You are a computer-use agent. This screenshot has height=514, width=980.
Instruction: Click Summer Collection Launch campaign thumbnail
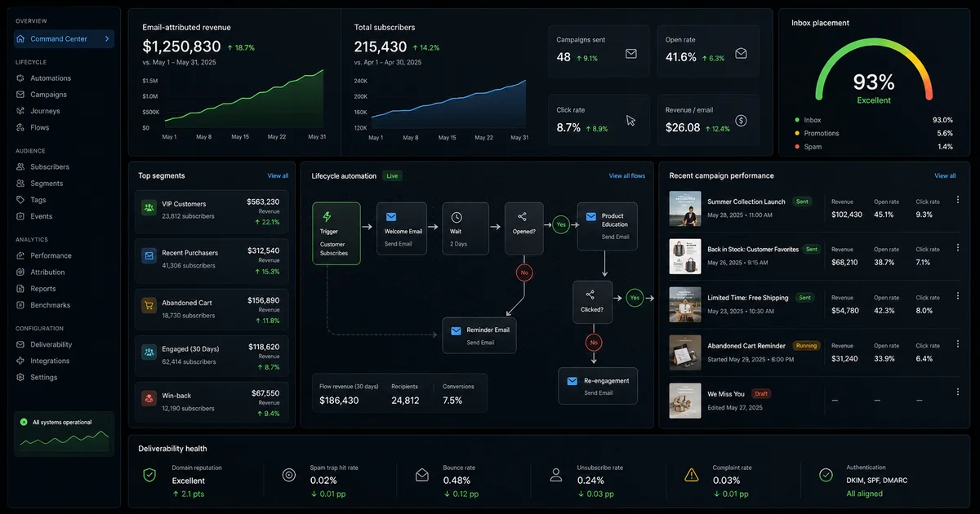click(x=685, y=208)
